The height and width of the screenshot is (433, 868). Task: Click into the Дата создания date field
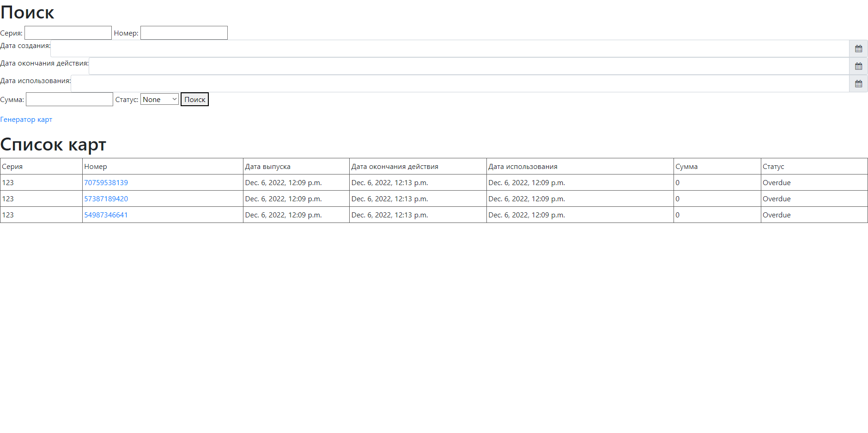click(450, 48)
